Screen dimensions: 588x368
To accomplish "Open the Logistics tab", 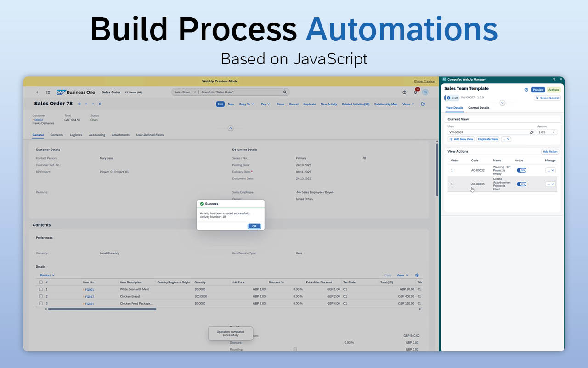I will pyautogui.click(x=76, y=135).
